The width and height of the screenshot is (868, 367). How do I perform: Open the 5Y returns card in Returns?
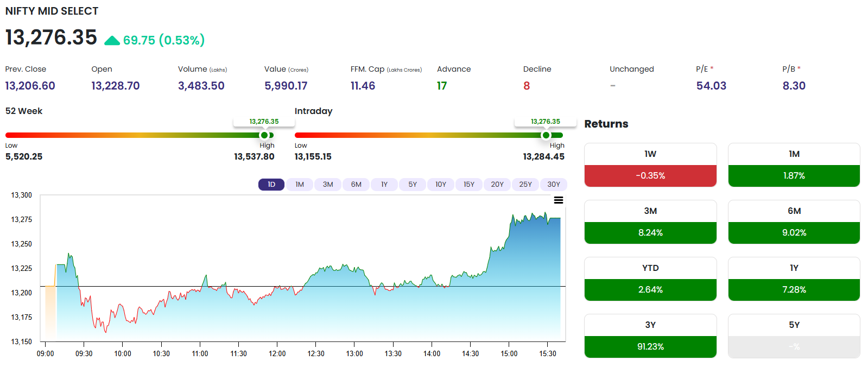click(794, 336)
